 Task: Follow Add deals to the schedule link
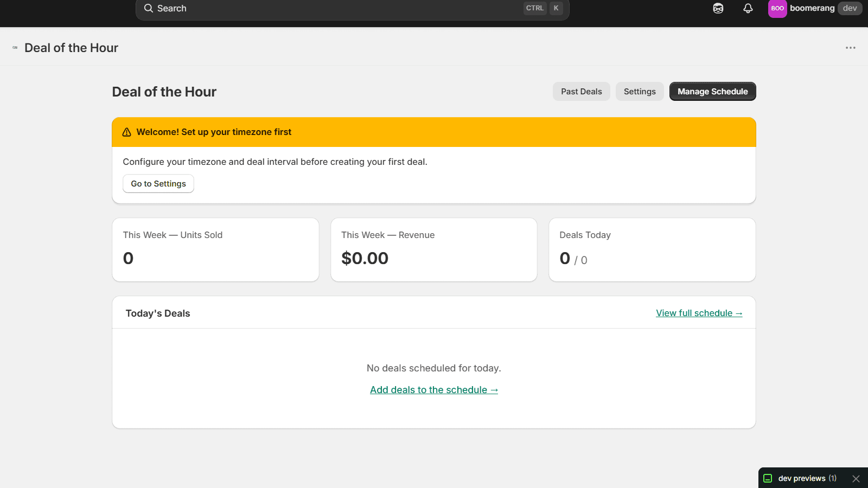434,390
